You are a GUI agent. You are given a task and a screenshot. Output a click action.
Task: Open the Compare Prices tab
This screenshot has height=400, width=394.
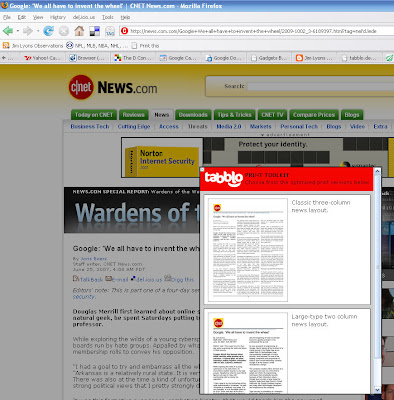click(314, 115)
